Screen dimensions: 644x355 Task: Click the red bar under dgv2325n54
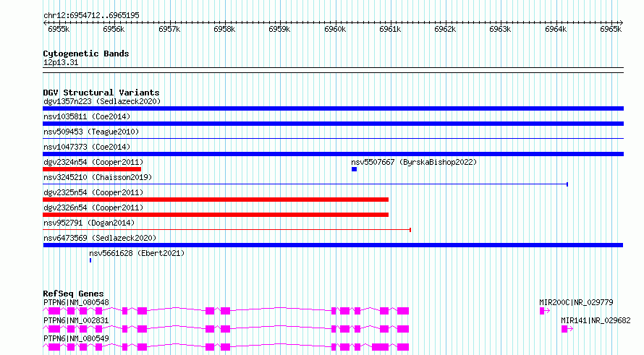216,200
